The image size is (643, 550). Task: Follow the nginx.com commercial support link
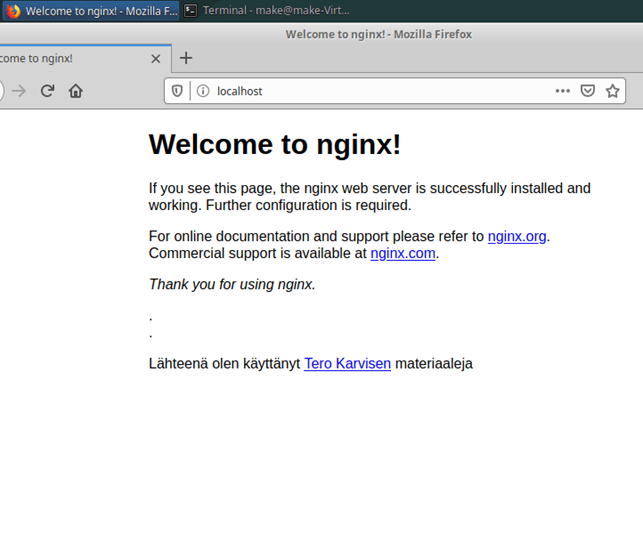[x=403, y=253]
